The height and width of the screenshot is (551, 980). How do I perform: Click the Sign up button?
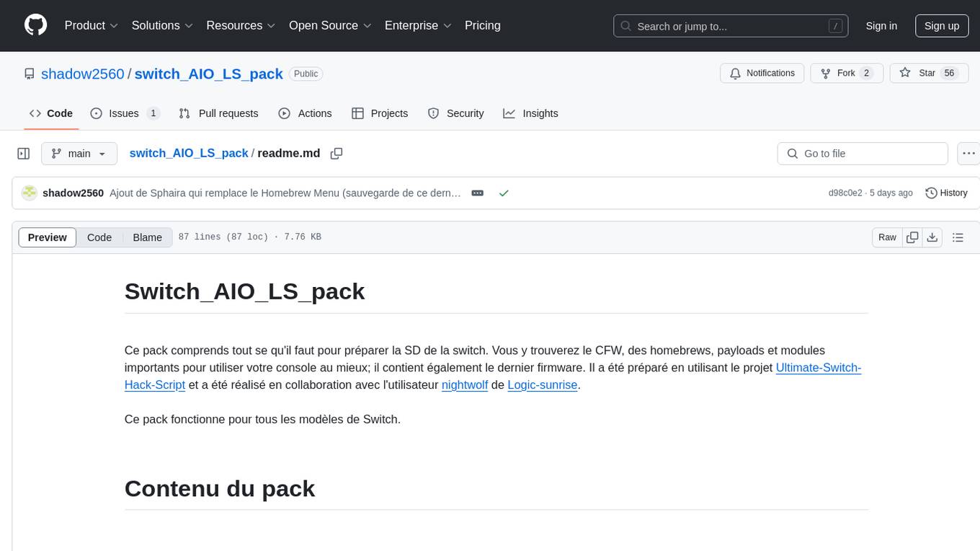pos(942,26)
